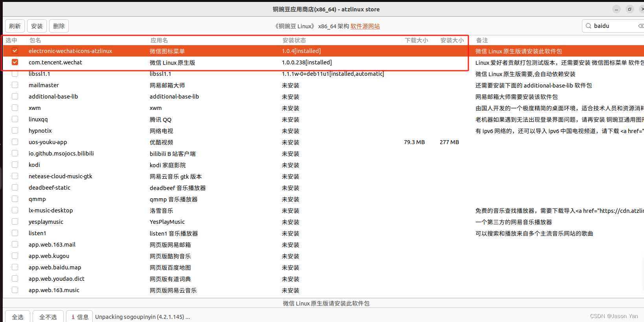Viewport: 644px width, 322px height.
Task: Uncheck the com.tencent.wechat package checkbox
Action: [x=15, y=62]
